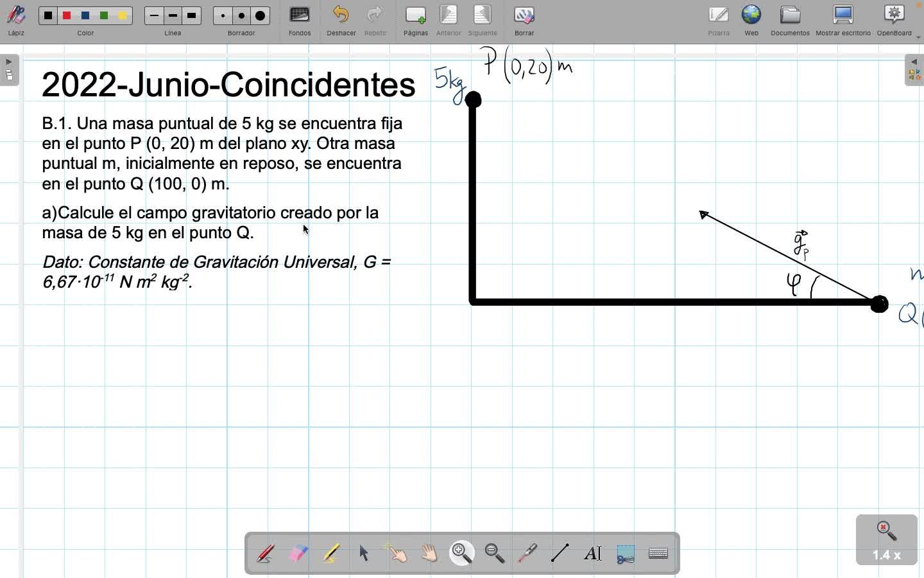
Task: Pick the hand scroll page tool
Action: 429,553
